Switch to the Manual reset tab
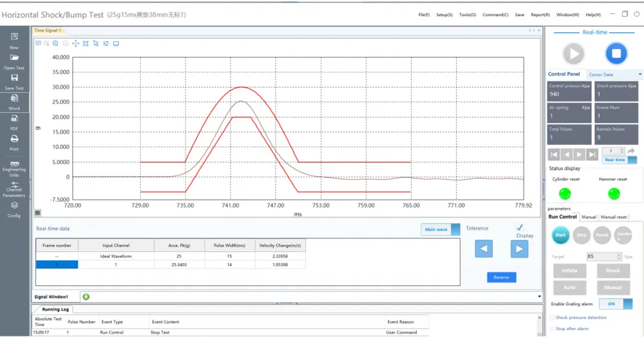Image resolution: width=644 pixels, height=339 pixels. pos(614,217)
